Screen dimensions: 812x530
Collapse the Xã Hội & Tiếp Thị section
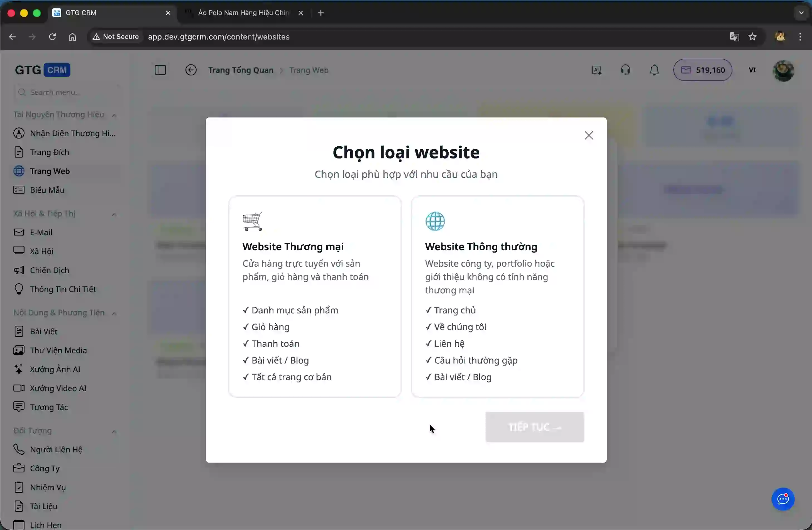tap(115, 215)
